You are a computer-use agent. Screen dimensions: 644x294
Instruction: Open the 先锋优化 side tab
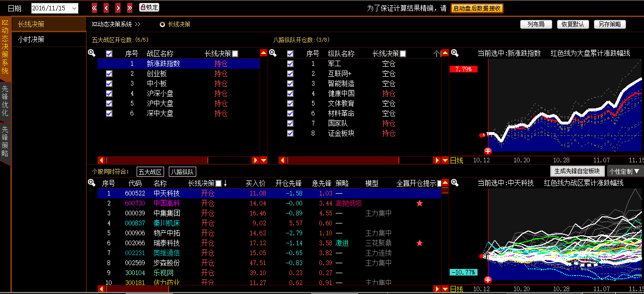tap(5, 101)
